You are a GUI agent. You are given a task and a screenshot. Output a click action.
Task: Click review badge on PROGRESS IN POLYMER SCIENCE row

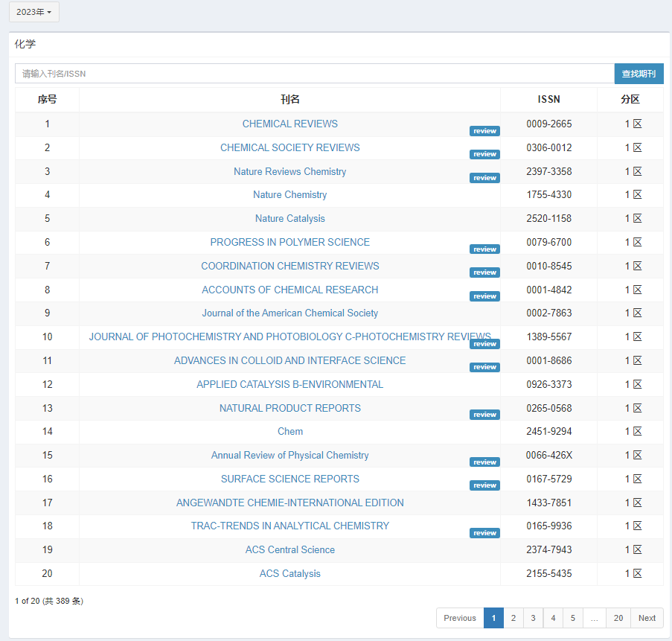(484, 249)
